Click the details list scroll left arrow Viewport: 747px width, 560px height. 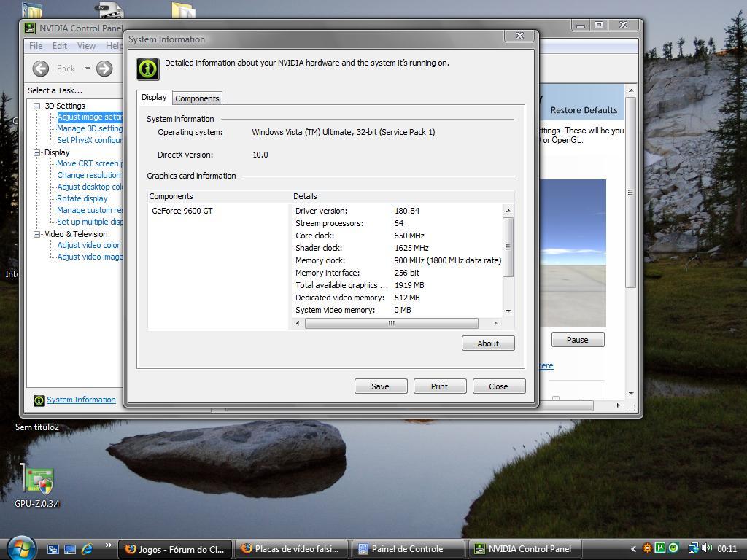pyautogui.click(x=298, y=323)
